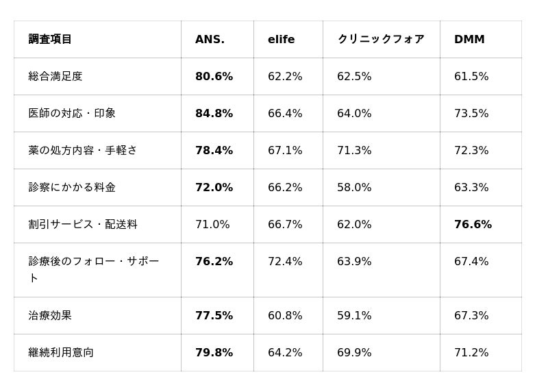Select the 診療後のフォロー・サポート label

point(94,269)
